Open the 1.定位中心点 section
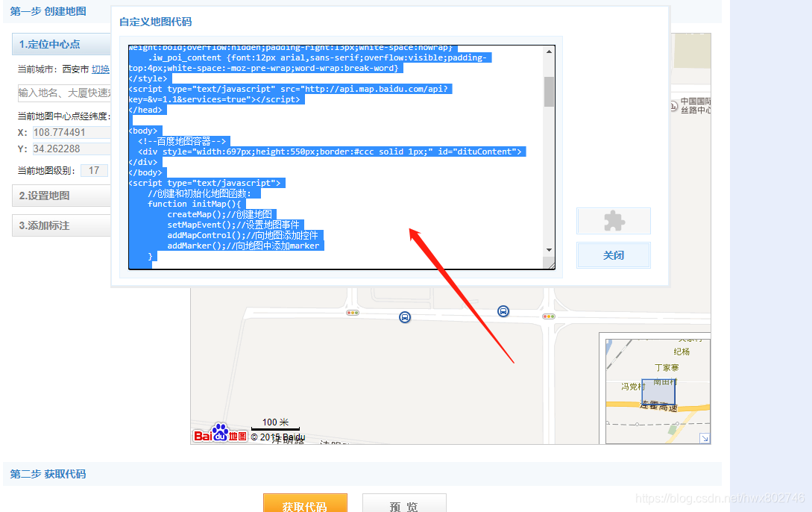 coord(61,44)
